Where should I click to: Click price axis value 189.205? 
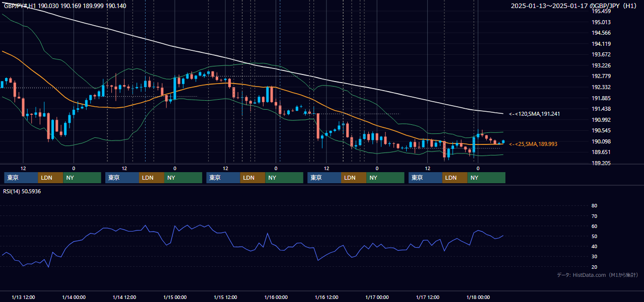[x=601, y=163]
